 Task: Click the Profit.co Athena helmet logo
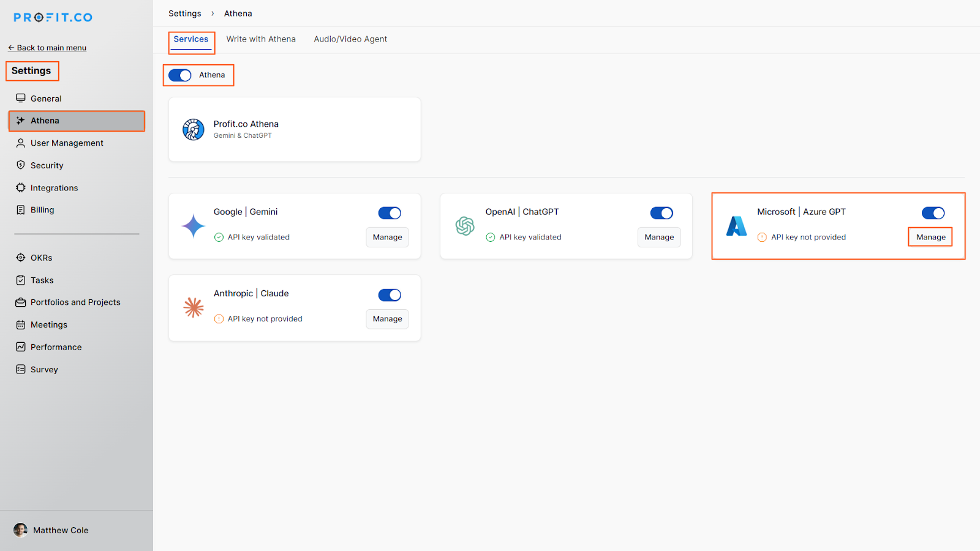click(x=194, y=129)
